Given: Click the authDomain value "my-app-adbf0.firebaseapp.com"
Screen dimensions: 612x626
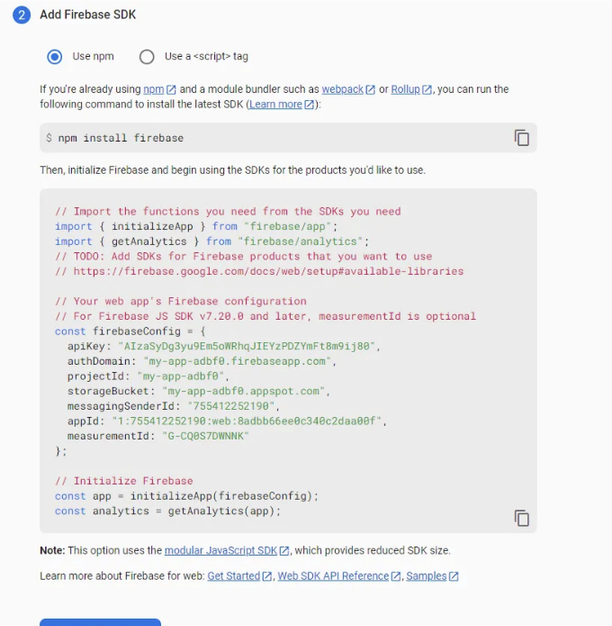Looking at the screenshot, I should click(237, 361).
